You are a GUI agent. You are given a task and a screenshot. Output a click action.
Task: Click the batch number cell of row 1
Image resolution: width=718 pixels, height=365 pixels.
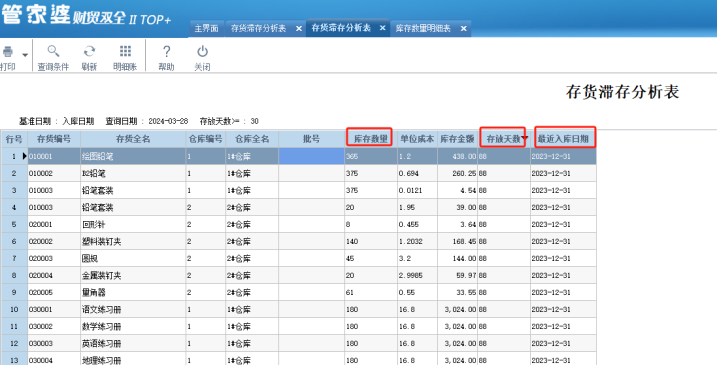click(x=311, y=156)
